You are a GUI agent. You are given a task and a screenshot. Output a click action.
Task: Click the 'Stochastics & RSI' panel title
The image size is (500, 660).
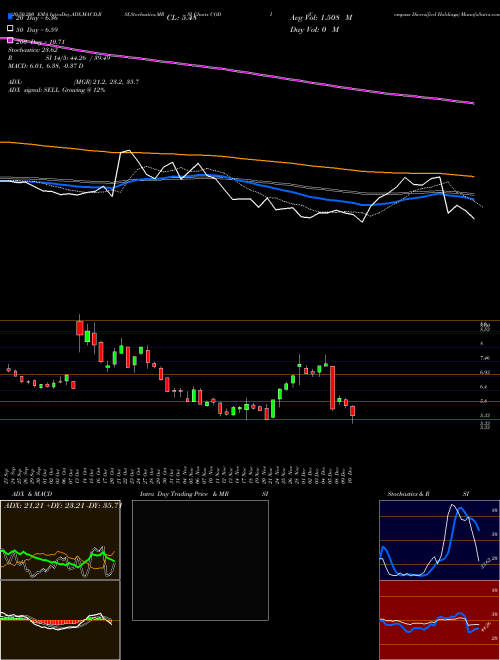point(428,494)
